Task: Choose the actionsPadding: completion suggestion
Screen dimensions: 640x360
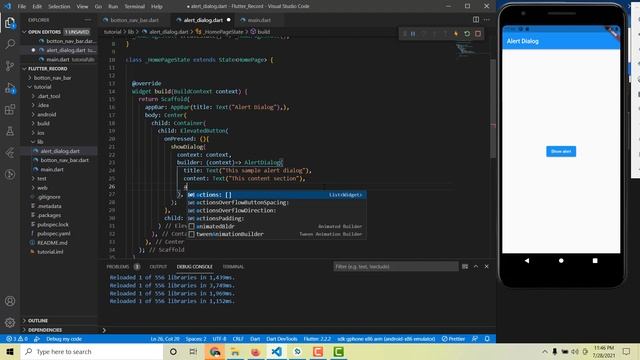Action: tap(276, 218)
